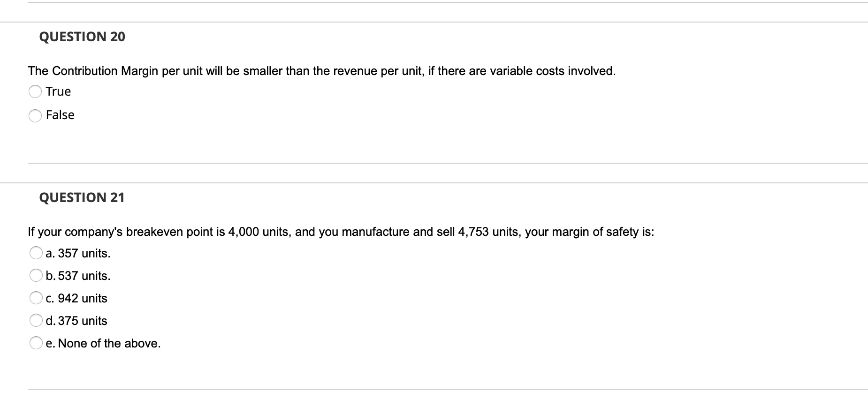Select option d. 375 units

(x=36, y=321)
